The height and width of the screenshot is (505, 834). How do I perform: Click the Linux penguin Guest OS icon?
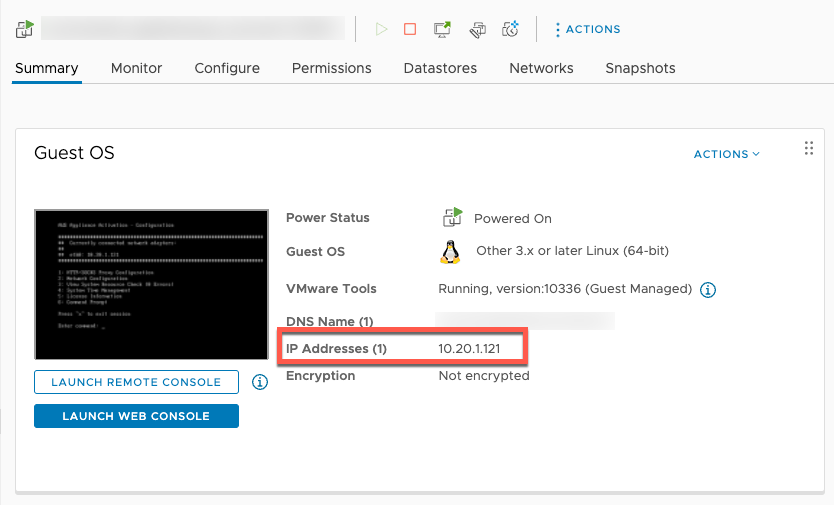(x=450, y=251)
